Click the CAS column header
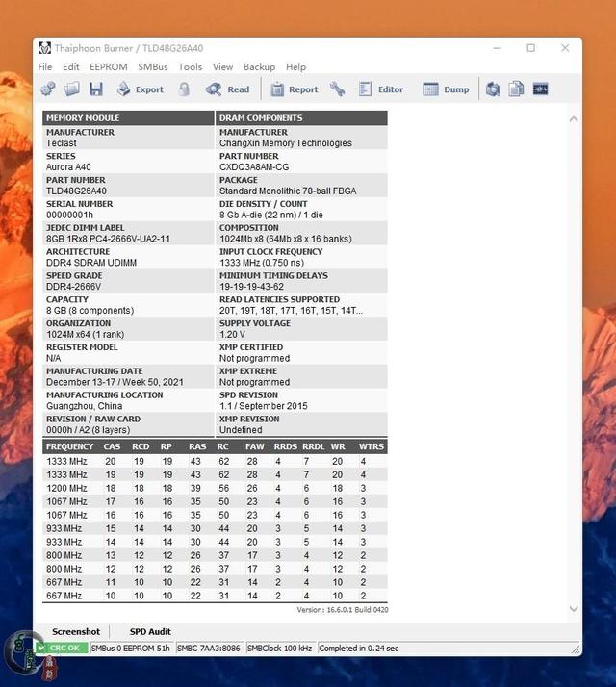 [x=112, y=446]
